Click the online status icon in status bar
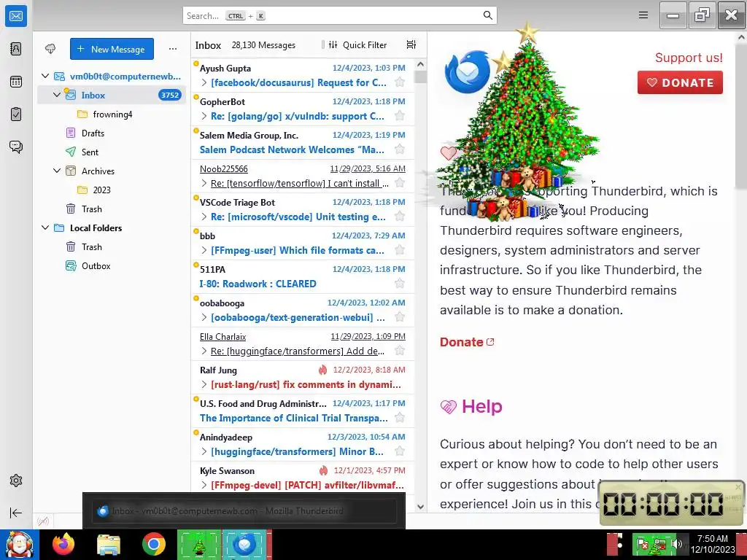Image resolution: width=747 pixels, height=560 pixels. point(43,521)
